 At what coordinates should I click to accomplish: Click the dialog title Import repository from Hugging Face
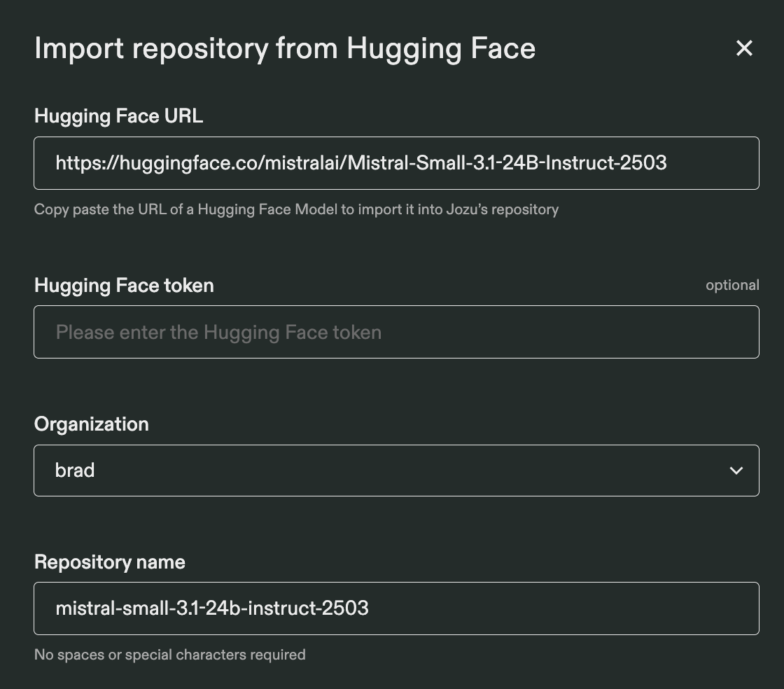285,48
